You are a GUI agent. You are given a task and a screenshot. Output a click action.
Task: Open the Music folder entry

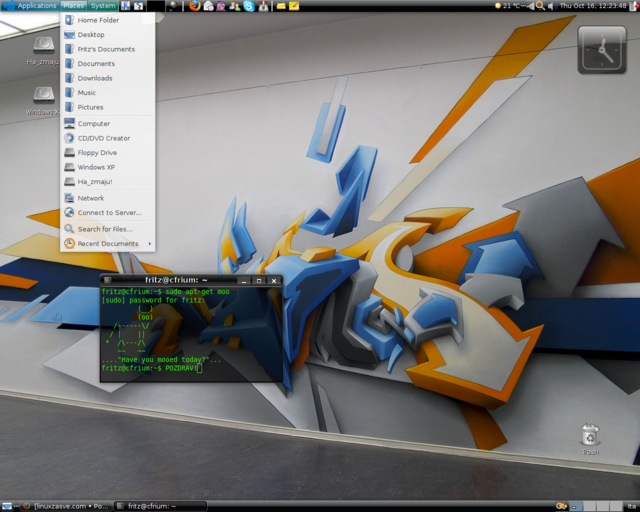click(x=108, y=93)
